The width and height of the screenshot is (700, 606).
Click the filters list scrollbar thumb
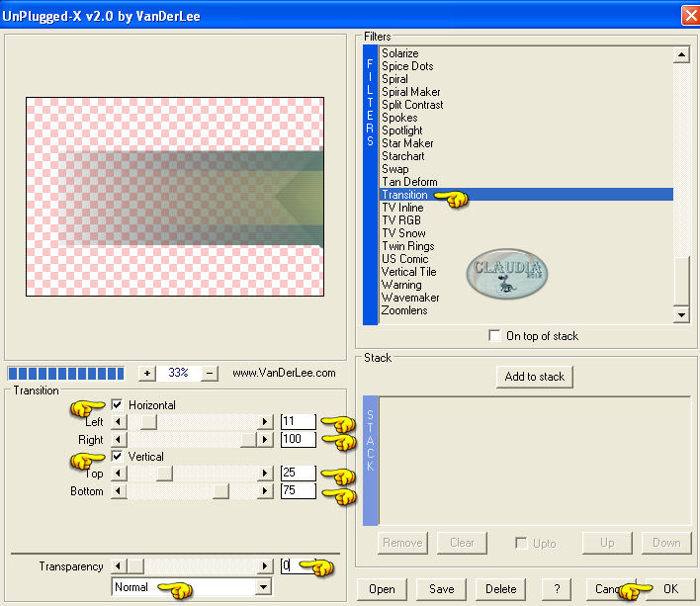(x=681, y=281)
